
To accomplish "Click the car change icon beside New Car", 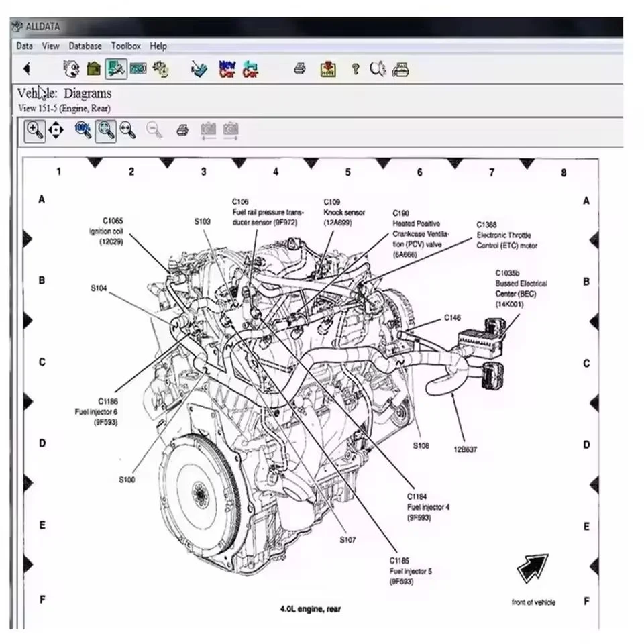I will (250, 68).
